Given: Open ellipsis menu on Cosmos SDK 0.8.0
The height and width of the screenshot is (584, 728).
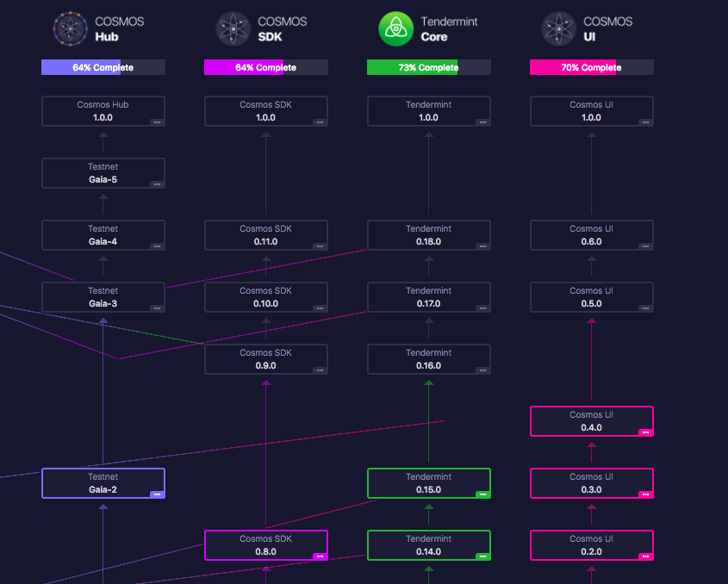Looking at the screenshot, I should coord(320,556).
